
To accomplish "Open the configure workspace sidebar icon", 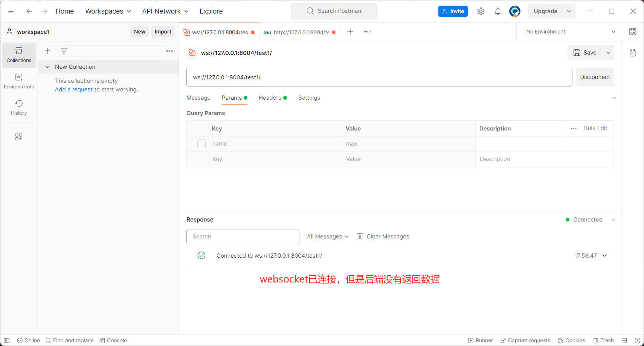I will point(19,137).
